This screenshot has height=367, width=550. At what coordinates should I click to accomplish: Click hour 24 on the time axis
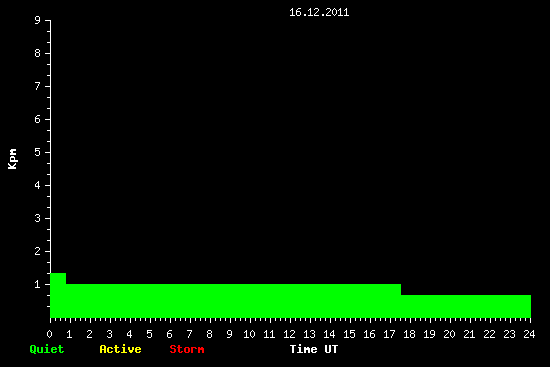point(529,334)
